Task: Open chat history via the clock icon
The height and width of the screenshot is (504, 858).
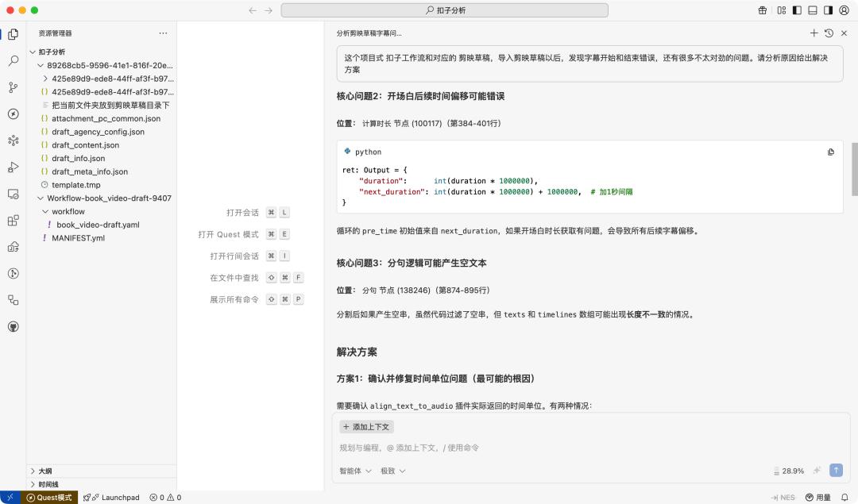Action: [x=827, y=33]
